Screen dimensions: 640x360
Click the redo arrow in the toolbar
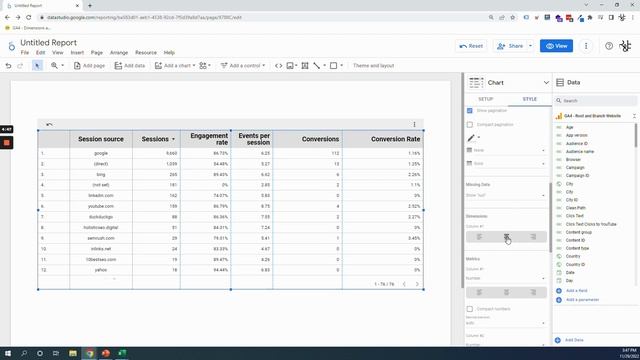pyautogui.click(x=20, y=66)
